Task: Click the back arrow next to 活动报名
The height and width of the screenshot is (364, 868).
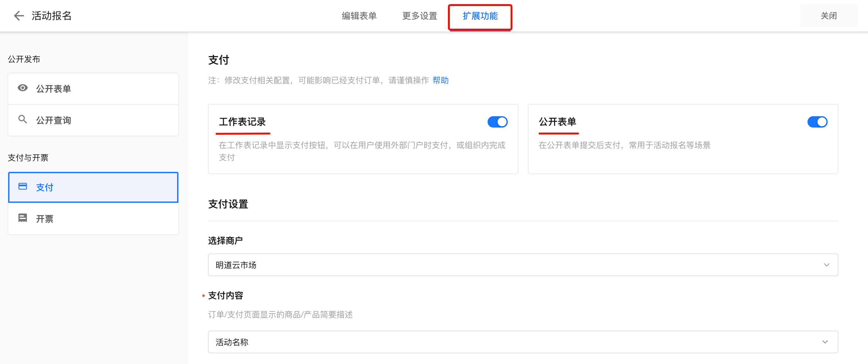Action: [19, 16]
